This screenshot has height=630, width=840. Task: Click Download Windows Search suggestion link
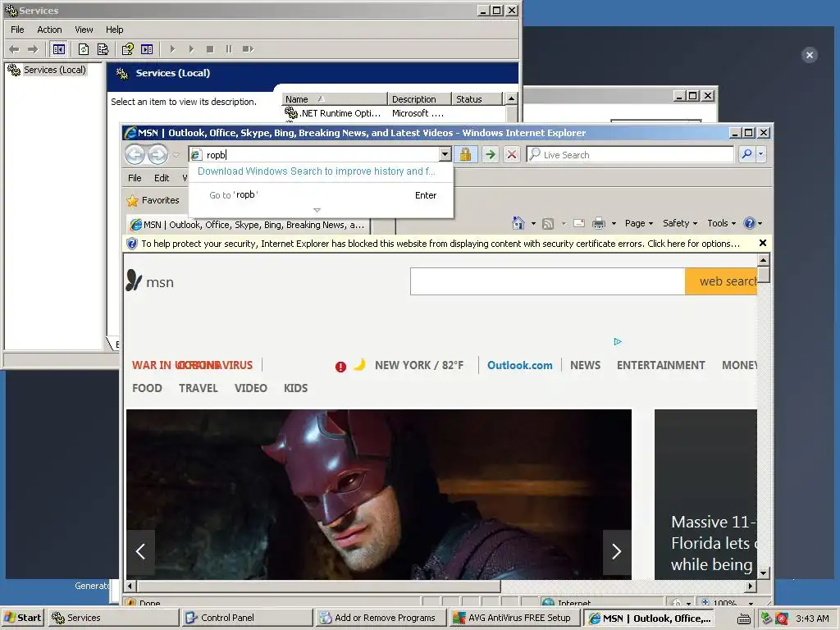coord(317,171)
